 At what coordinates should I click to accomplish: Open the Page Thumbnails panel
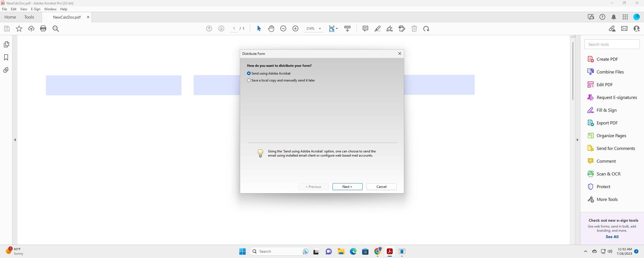[6, 44]
